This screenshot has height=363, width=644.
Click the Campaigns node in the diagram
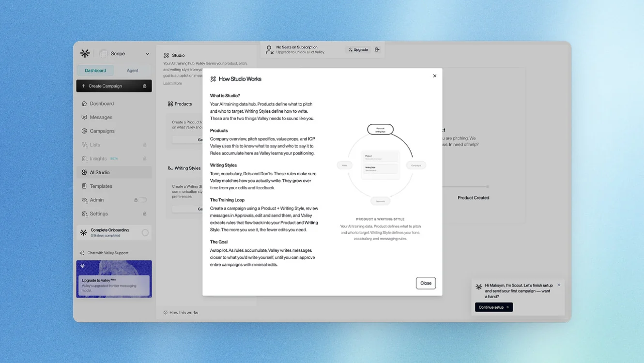click(416, 166)
